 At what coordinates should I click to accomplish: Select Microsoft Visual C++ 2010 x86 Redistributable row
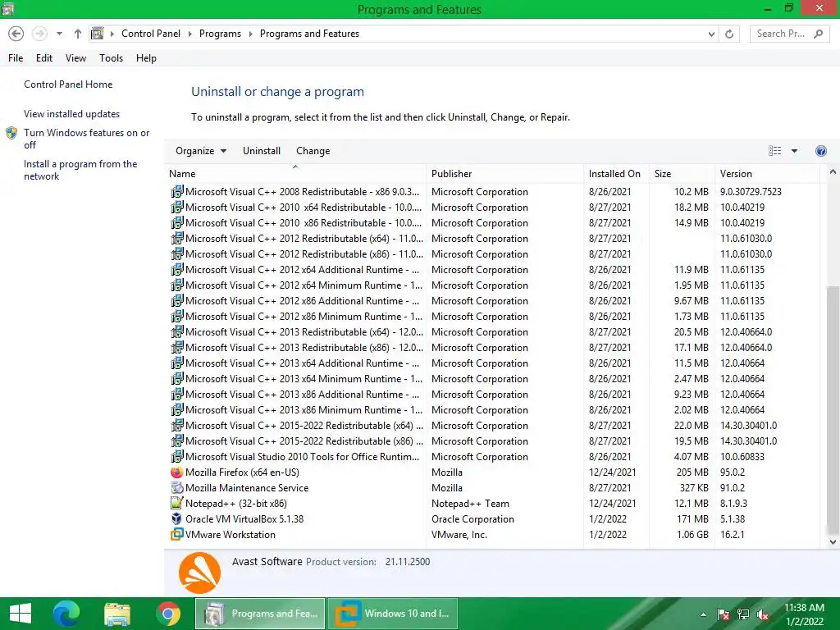pyautogui.click(x=492, y=223)
